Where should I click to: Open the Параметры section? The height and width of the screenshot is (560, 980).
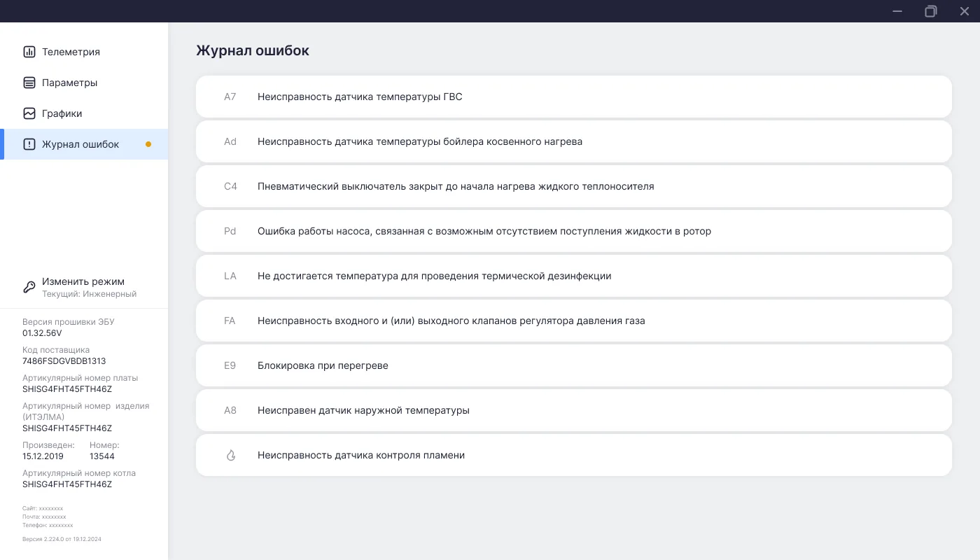pyautogui.click(x=84, y=83)
